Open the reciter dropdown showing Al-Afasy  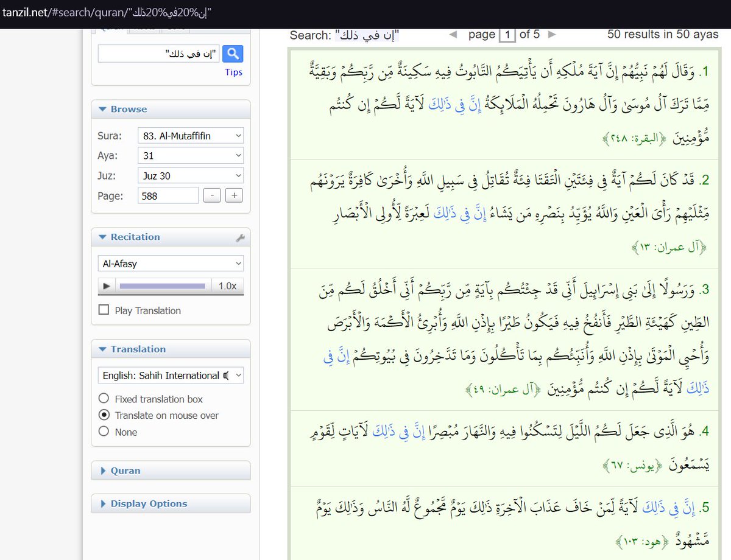[171, 264]
